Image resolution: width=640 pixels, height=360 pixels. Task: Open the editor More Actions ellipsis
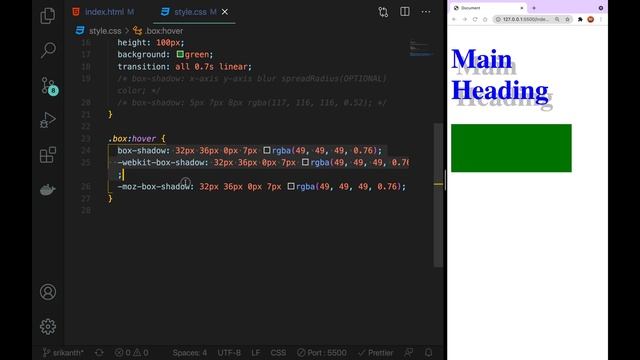(x=426, y=11)
